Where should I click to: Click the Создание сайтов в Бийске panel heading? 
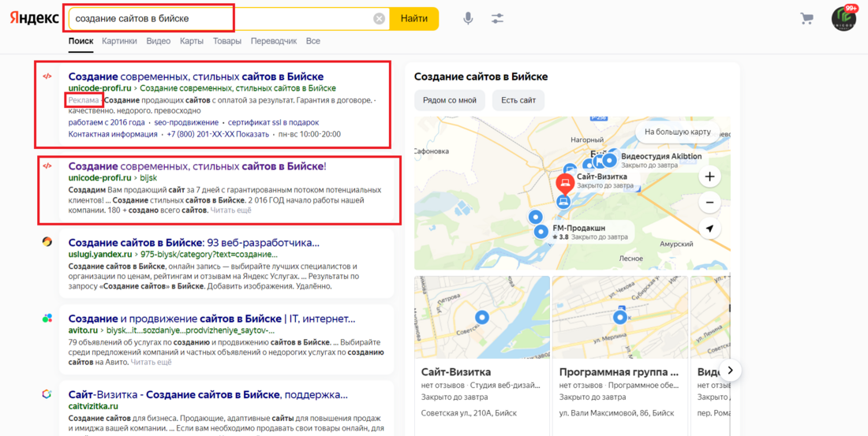click(x=481, y=76)
